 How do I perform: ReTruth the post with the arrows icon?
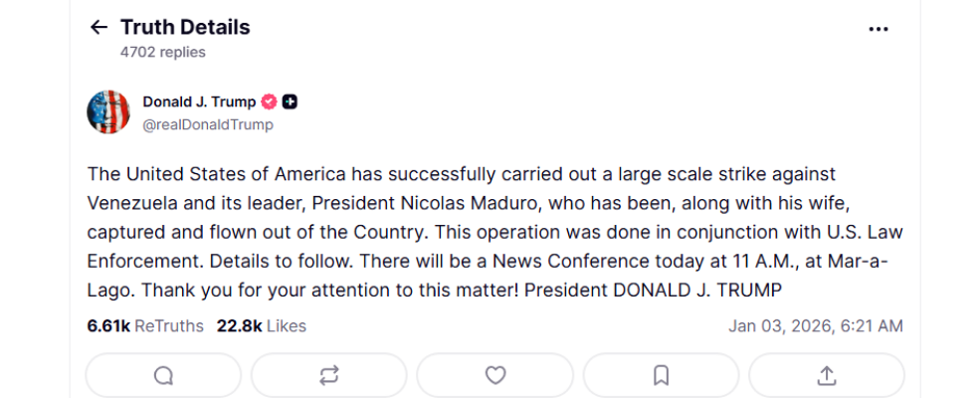(329, 375)
